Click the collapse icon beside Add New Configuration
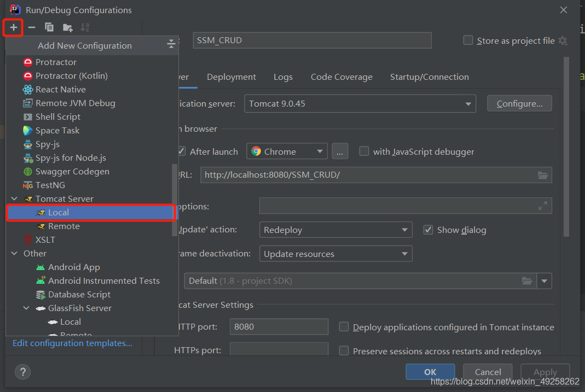This screenshot has height=392, width=585. [171, 44]
